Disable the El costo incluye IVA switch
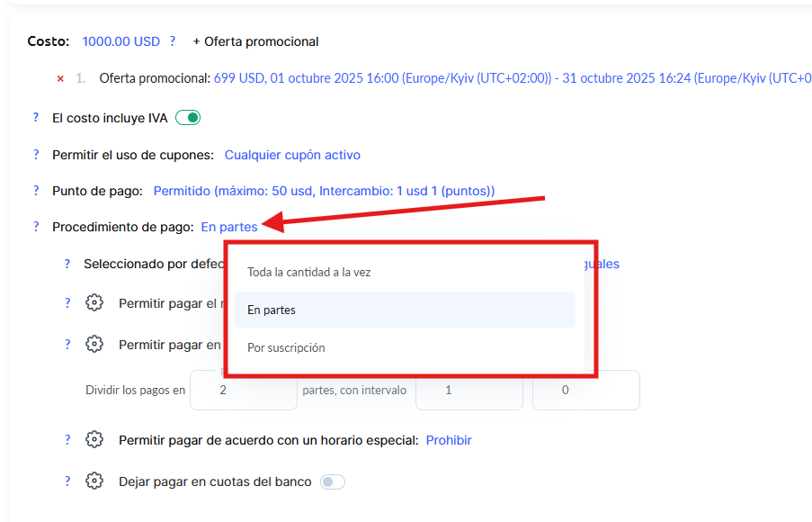The image size is (812, 522). [x=188, y=118]
